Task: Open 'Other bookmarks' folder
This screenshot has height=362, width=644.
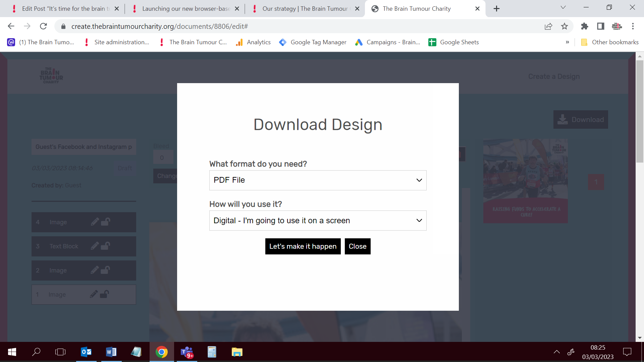Action: coord(610,42)
